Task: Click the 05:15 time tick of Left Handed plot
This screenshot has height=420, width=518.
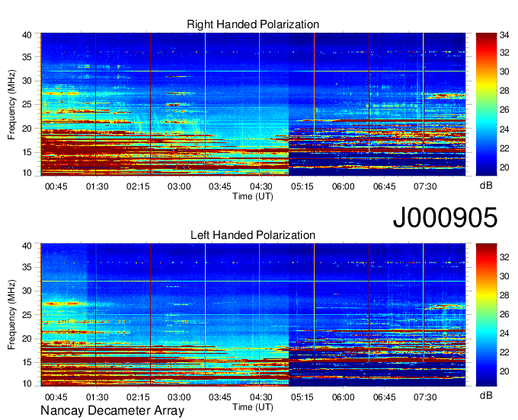Action: [302, 397]
